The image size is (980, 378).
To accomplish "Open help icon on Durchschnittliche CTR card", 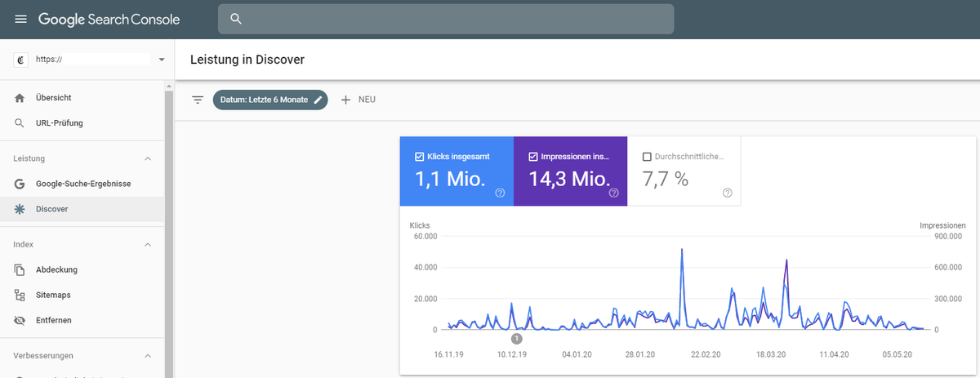I will tap(728, 193).
